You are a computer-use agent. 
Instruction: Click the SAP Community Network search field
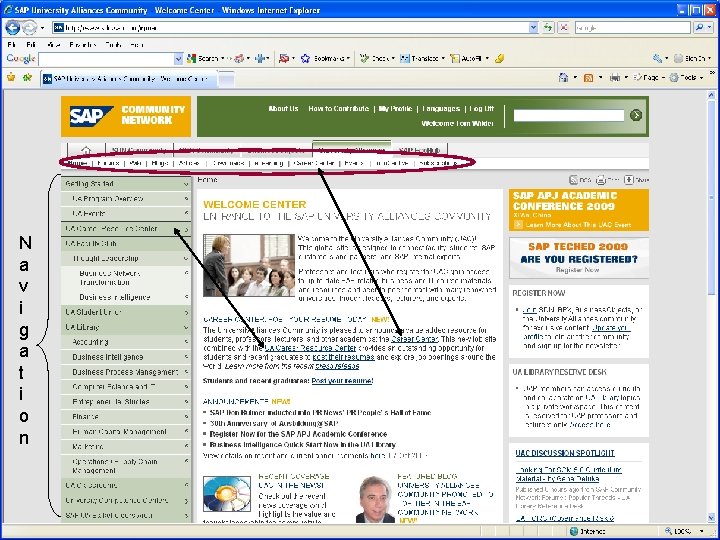(568, 115)
